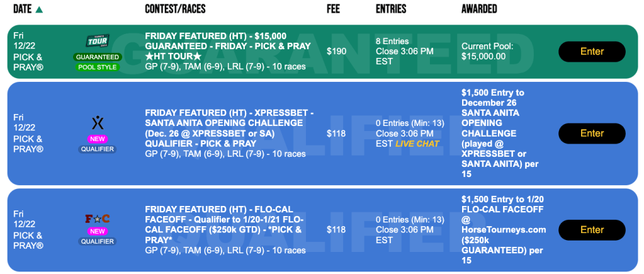Screen dimensions: 644x274
Task: Enter the $15,000 Guaranteed Pick & Pray contest
Action: (592, 52)
